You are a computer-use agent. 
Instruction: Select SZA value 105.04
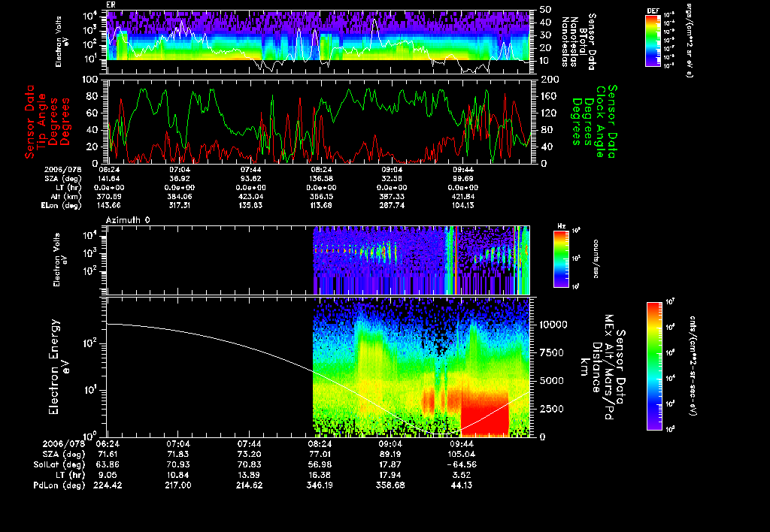462,454
